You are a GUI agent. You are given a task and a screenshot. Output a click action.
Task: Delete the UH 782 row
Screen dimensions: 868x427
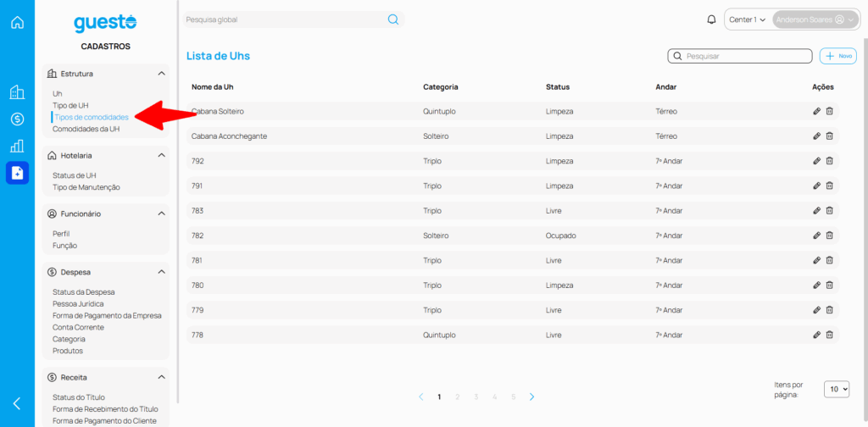click(x=830, y=236)
